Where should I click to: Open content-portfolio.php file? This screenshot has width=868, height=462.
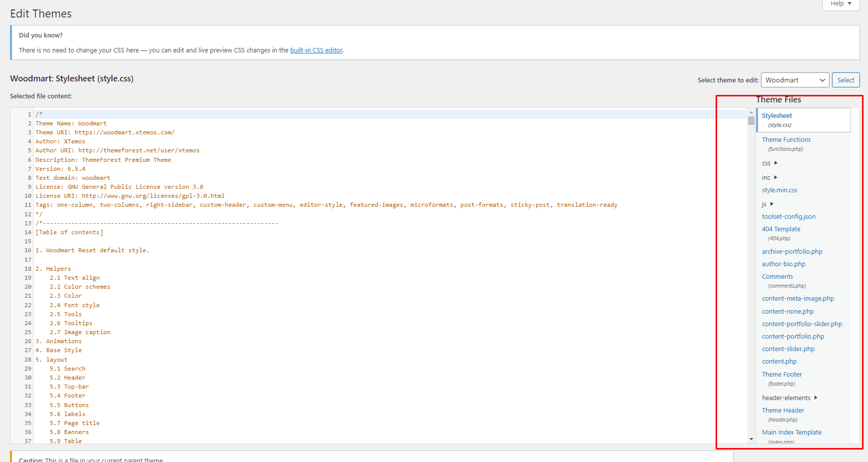click(x=793, y=337)
